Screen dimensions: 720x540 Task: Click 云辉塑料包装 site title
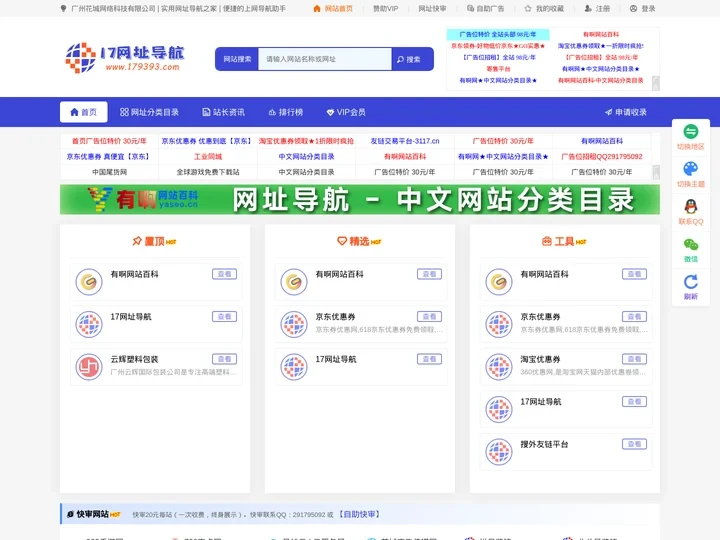(x=134, y=359)
